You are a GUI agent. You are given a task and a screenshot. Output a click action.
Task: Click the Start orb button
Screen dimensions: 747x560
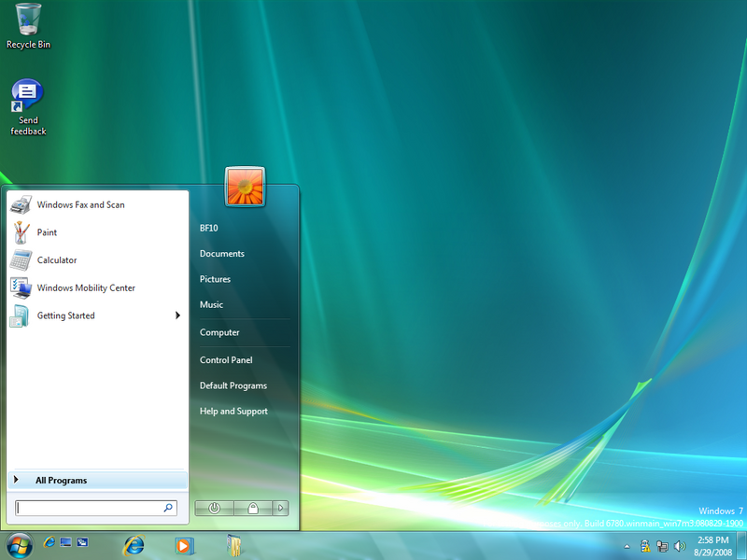tap(19, 544)
